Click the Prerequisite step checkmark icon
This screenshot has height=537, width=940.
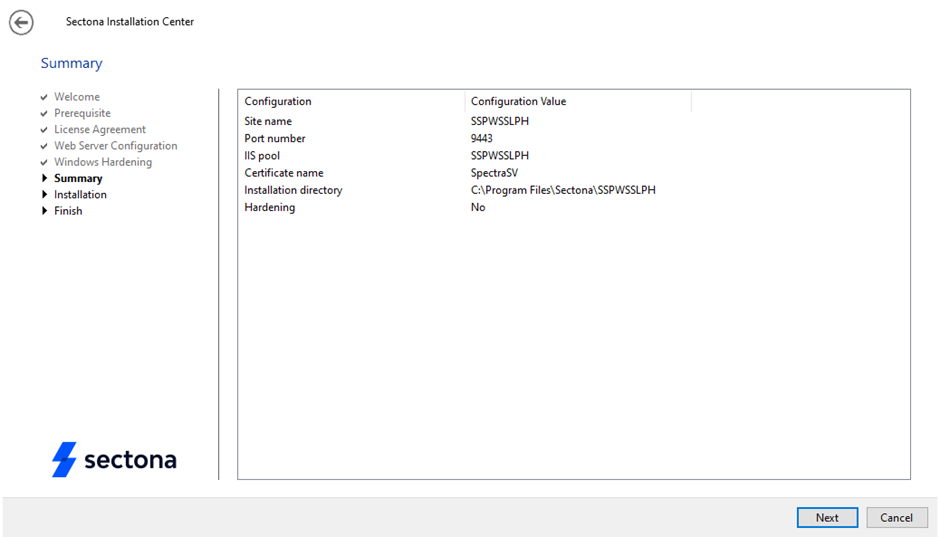pos(44,114)
